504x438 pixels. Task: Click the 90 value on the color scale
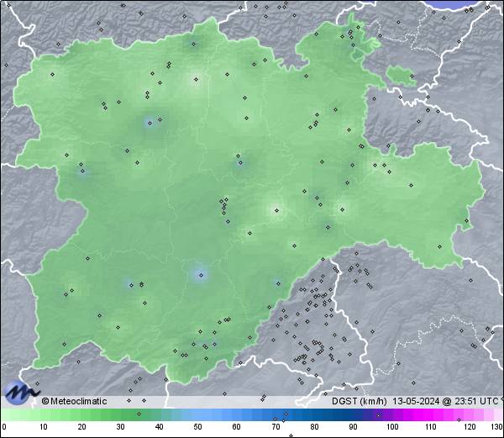(x=353, y=427)
